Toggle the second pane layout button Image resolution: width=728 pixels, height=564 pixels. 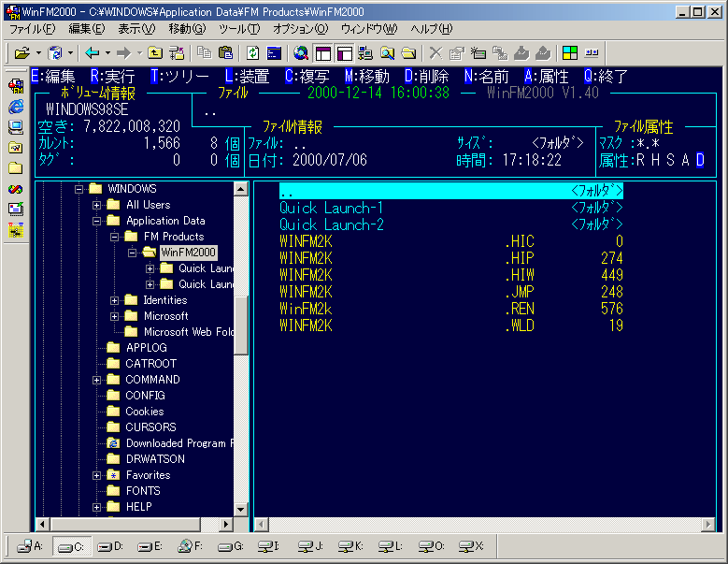[x=345, y=53]
